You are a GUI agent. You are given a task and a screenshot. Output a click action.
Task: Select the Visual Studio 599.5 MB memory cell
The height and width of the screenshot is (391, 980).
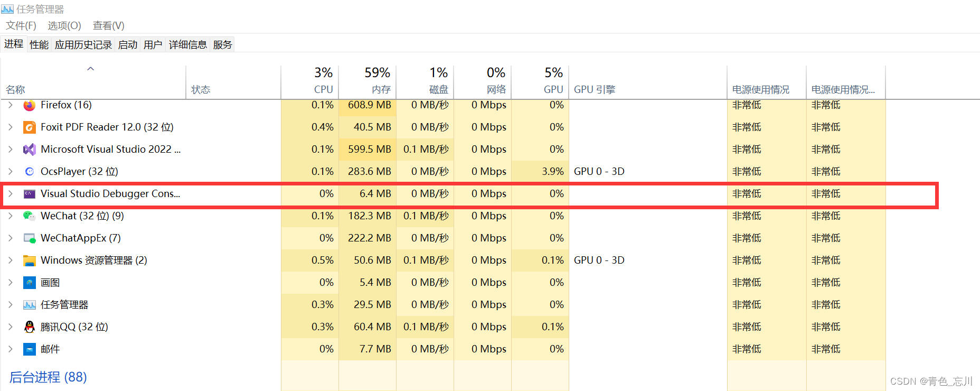point(368,150)
